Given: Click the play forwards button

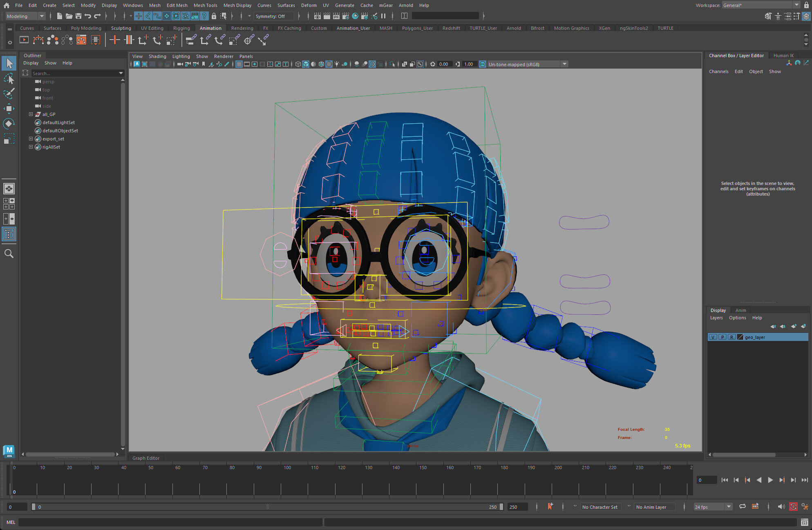Looking at the screenshot, I should point(770,480).
